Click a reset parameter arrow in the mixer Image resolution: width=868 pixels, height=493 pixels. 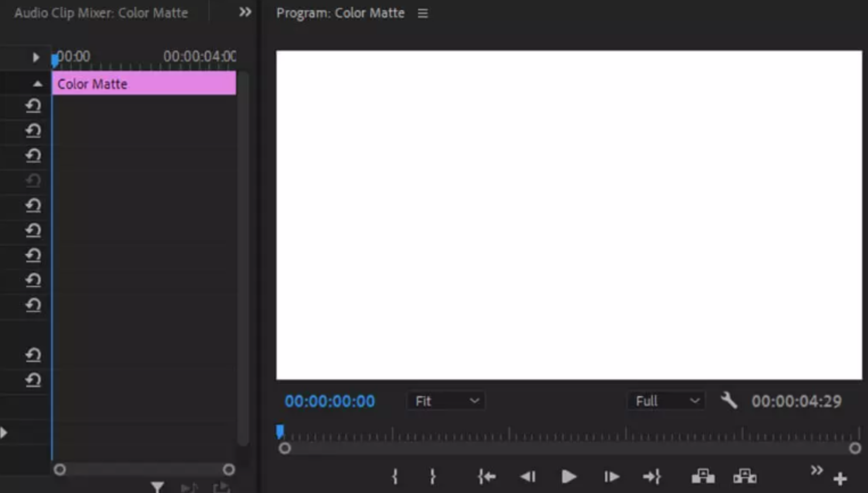coord(34,105)
